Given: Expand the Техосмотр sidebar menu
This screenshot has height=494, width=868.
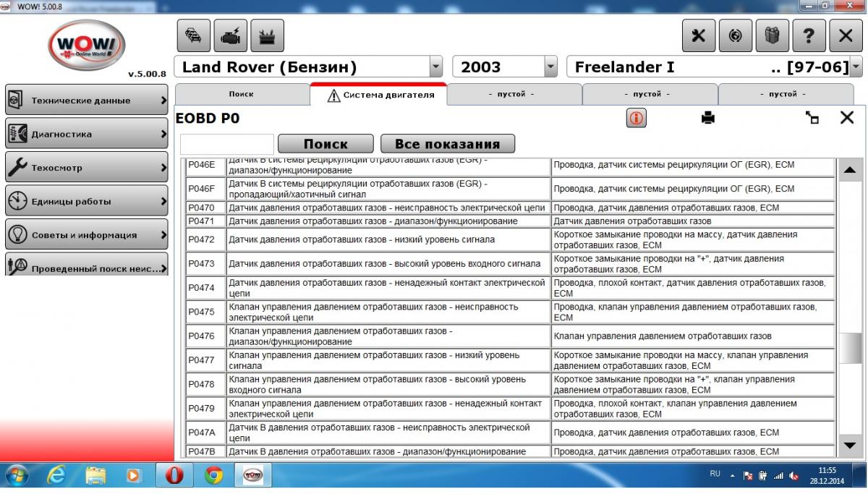Looking at the screenshot, I should pos(87,168).
